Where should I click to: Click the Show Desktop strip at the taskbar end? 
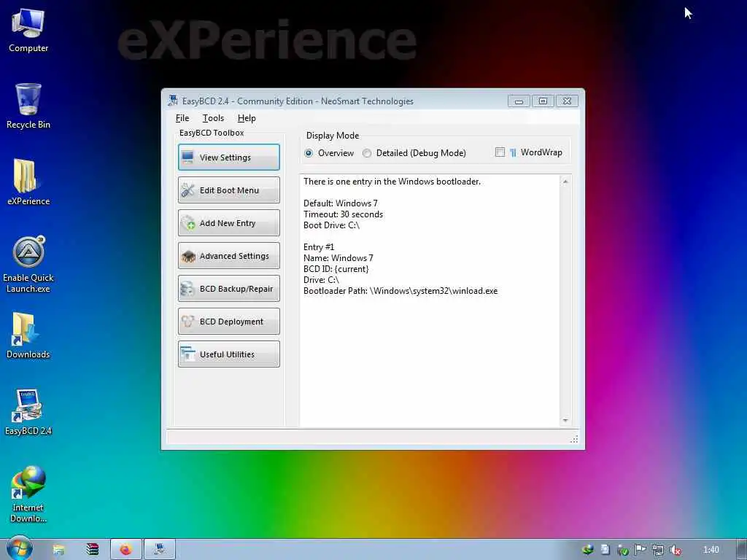pyautogui.click(x=741, y=550)
